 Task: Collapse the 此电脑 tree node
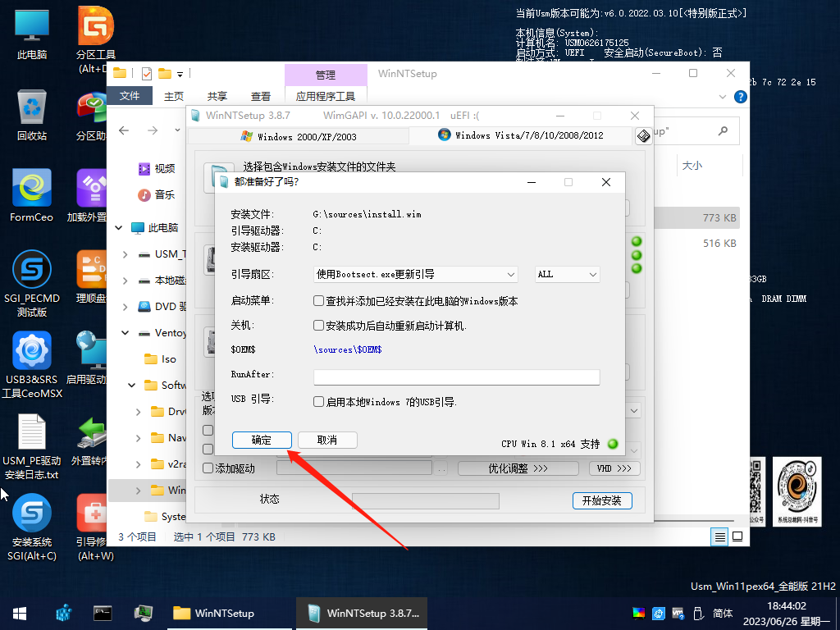coord(118,228)
